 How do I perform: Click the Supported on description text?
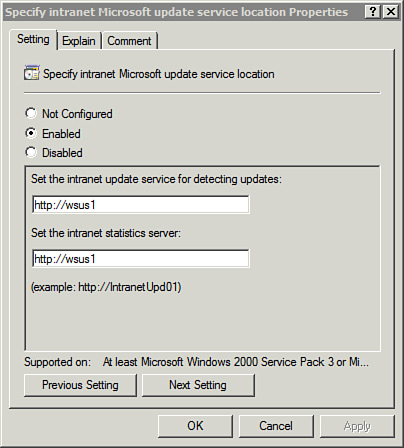point(236,362)
